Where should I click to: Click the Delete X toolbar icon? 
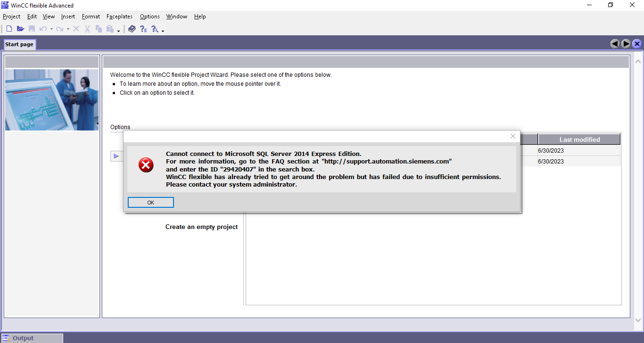click(76, 29)
